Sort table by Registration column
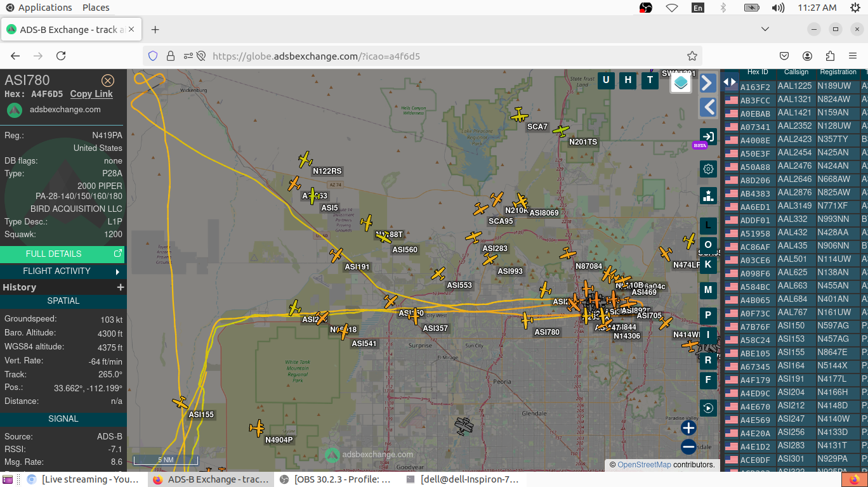This screenshot has height=487, width=868. click(838, 72)
